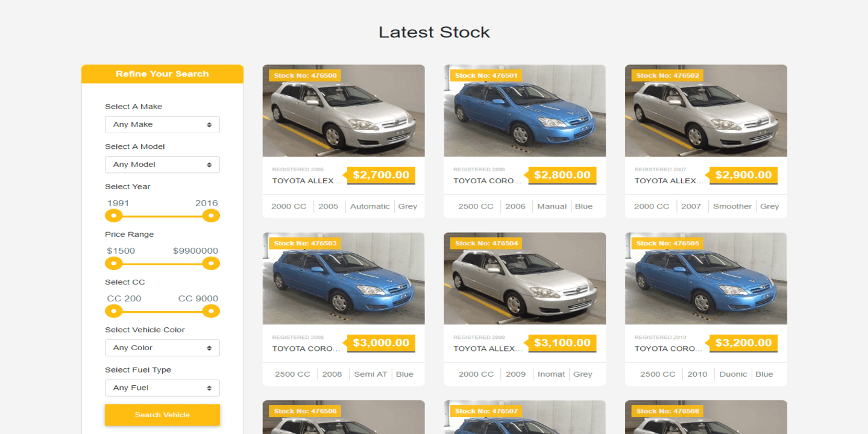
Task: Click the $2,700.00 price tag
Action: 381,175
